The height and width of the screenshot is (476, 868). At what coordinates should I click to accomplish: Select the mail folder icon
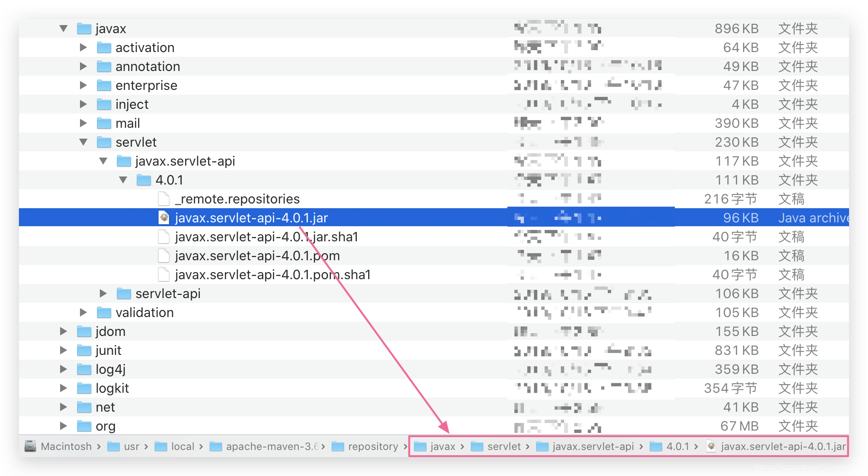[x=104, y=123]
